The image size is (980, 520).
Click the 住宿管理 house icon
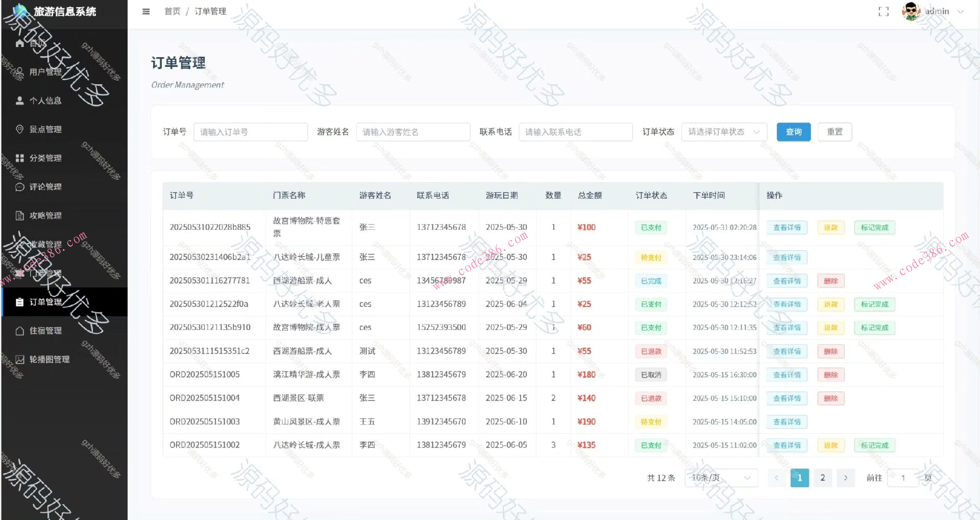(x=19, y=330)
